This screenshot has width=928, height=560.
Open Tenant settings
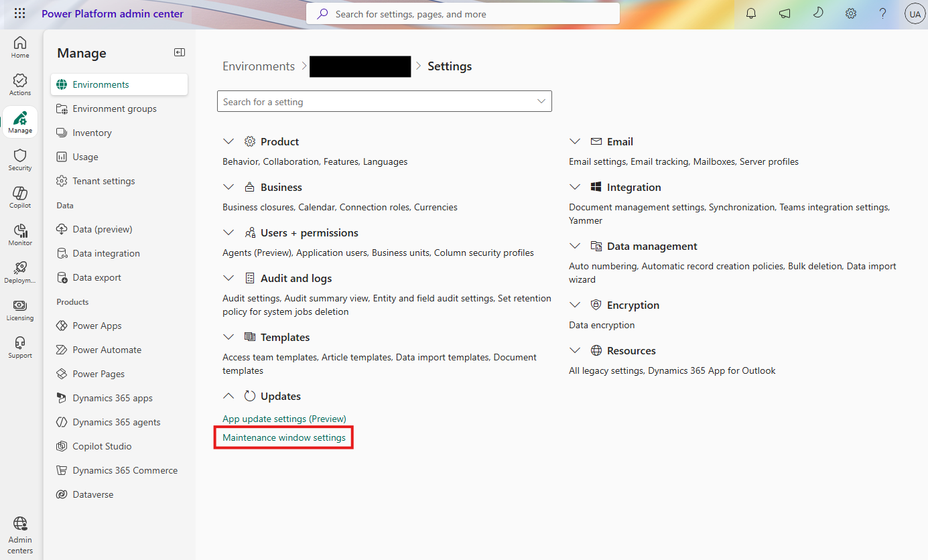(119, 181)
